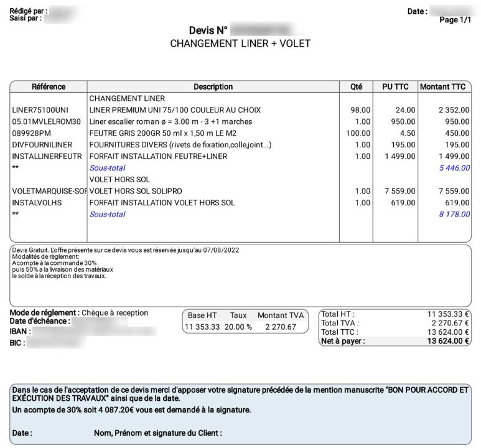Select unit price "24.00"
This screenshot has width=481, height=448.
405,110
